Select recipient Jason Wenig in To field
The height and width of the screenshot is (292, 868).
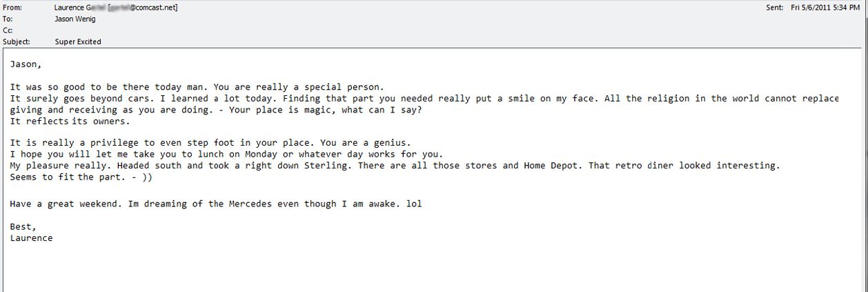(75, 19)
